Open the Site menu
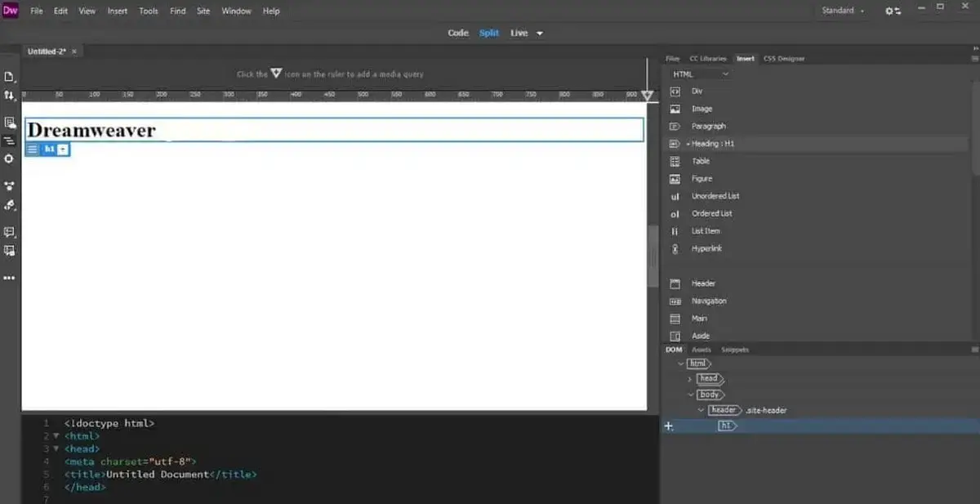This screenshot has height=504, width=980. click(x=203, y=11)
